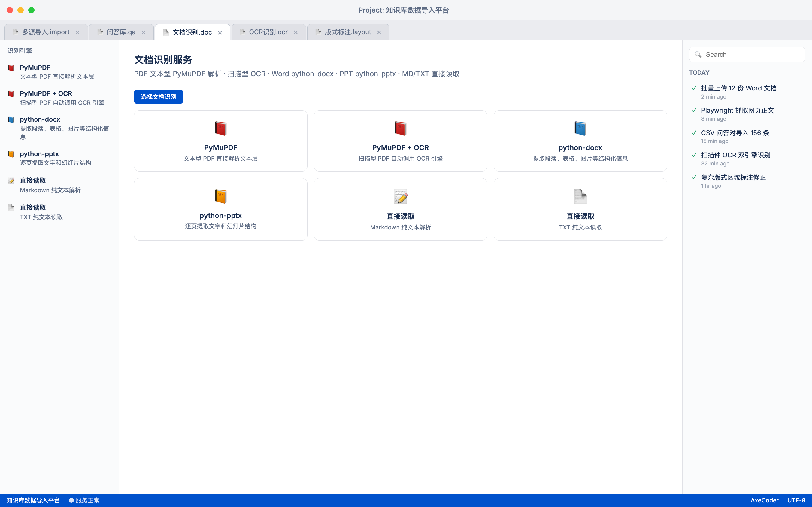Click the page icon beside sidebar TXT 纯文本读取
The image size is (812, 507).
11,207
